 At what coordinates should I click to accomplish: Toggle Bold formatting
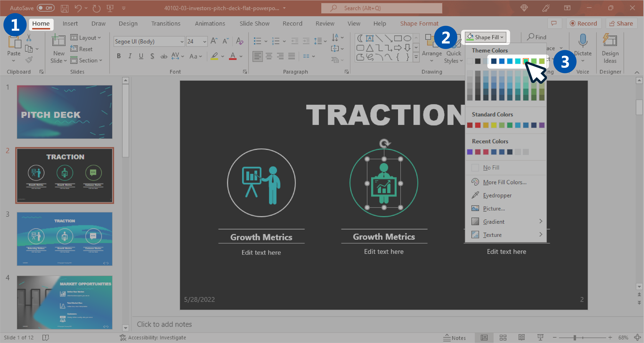pyautogui.click(x=119, y=56)
